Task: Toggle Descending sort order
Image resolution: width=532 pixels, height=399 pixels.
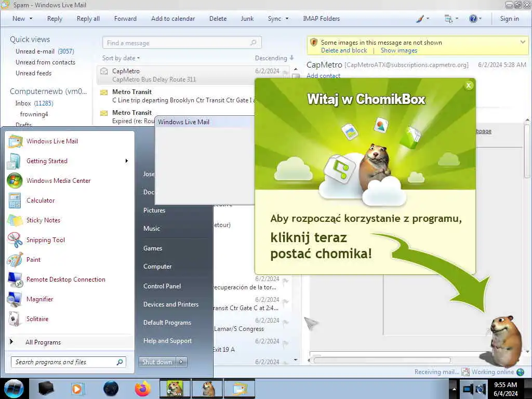Action: click(274, 58)
